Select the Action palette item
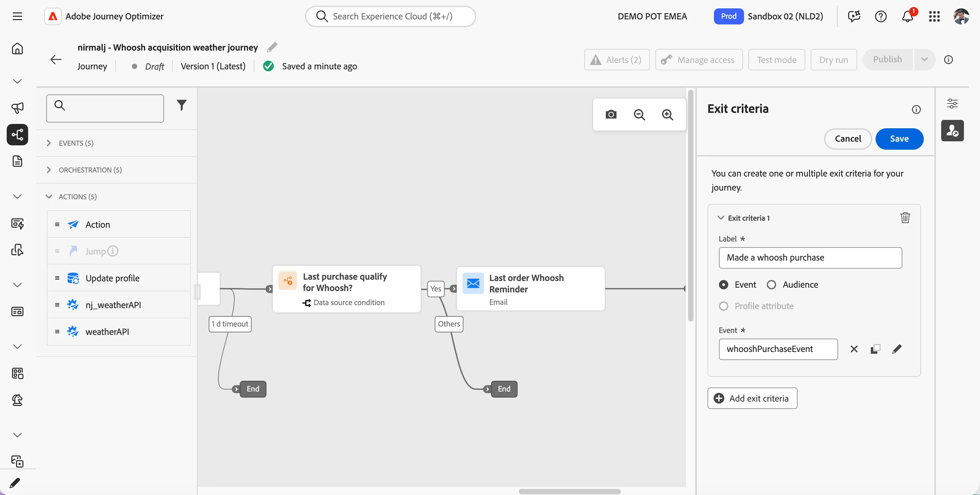 click(119, 225)
